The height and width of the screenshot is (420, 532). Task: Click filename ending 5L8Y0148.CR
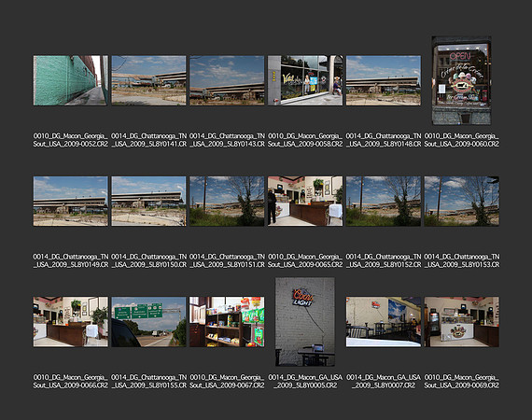click(384, 140)
